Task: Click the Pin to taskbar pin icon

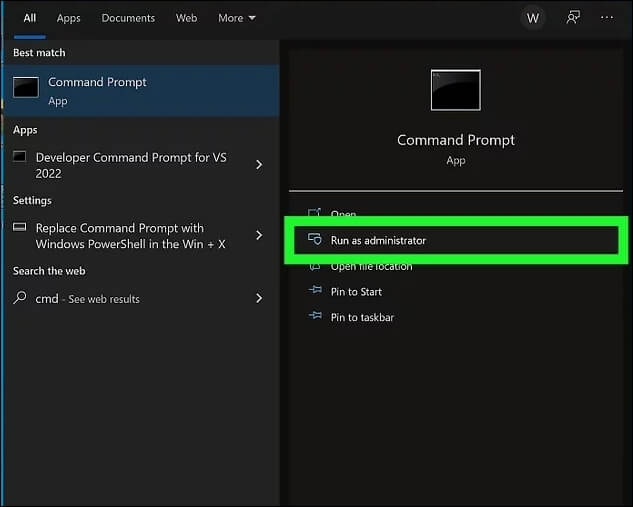Action: tap(314, 317)
